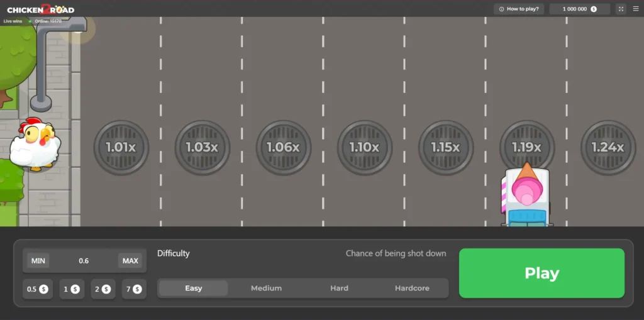Set bet to MIN
The image size is (644, 320).
click(x=38, y=261)
